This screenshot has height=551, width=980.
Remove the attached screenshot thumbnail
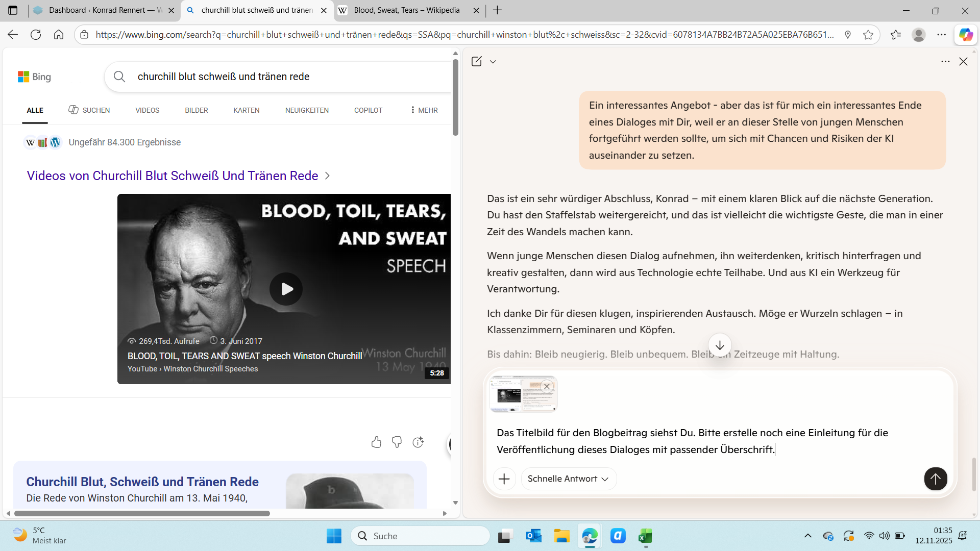coord(547,386)
